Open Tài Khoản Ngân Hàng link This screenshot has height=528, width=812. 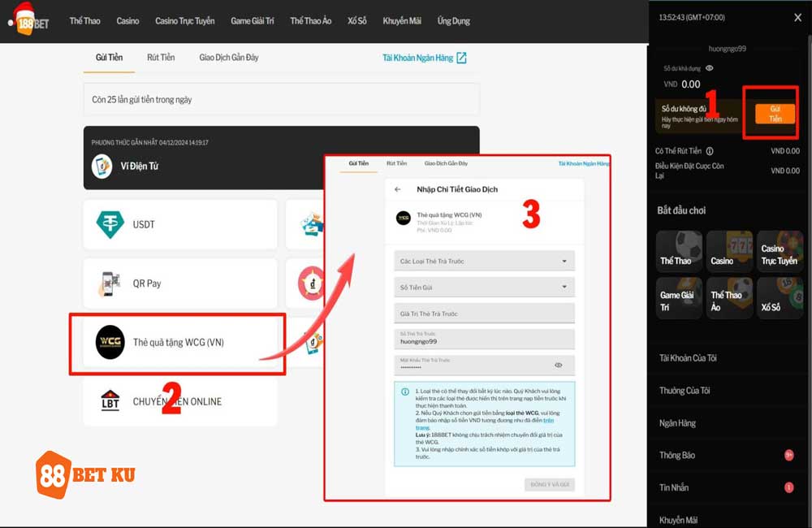(x=417, y=58)
